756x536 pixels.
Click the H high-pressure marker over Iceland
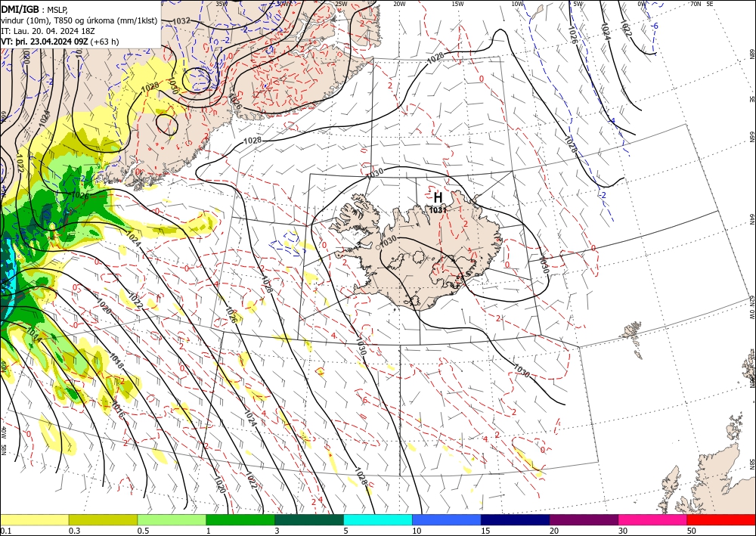pyautogui.click(x=438, y=197)
